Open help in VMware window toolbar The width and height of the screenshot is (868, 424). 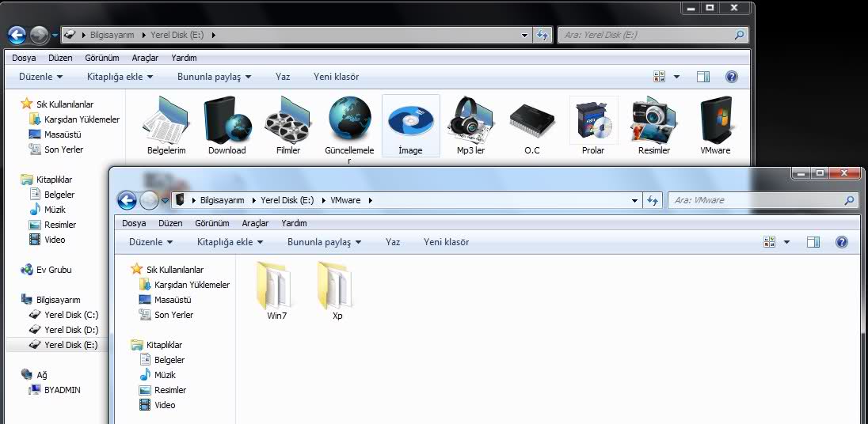841,241
